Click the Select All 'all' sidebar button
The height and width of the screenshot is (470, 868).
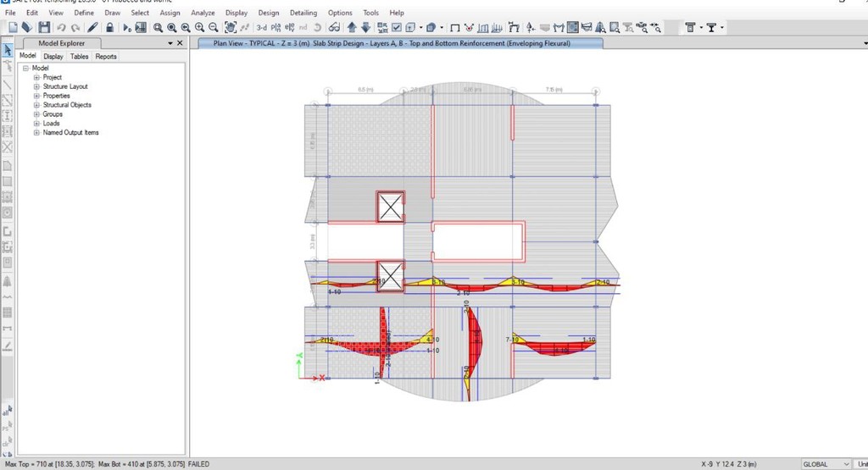point(7,411)
